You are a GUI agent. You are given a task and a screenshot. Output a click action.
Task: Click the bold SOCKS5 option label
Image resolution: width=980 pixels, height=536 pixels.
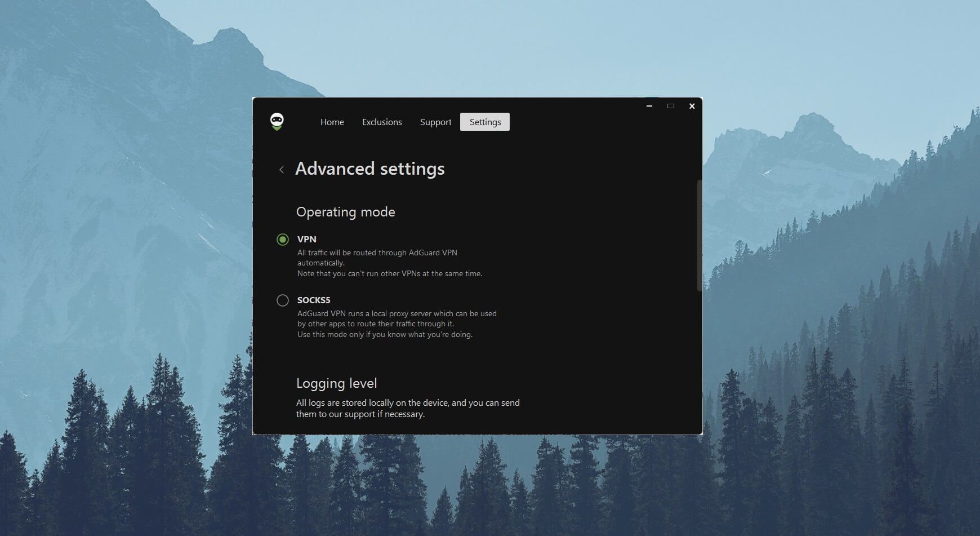pos(314,300)
